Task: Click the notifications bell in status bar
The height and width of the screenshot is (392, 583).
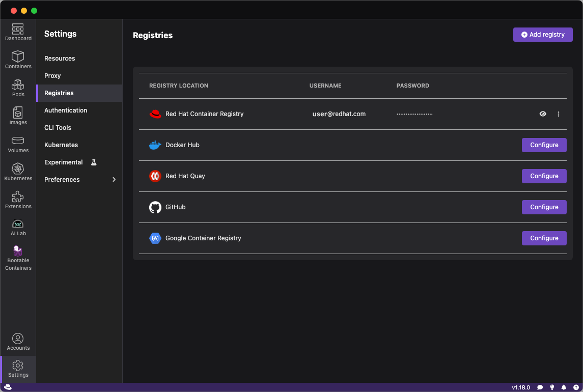Action: click(564, 387)
